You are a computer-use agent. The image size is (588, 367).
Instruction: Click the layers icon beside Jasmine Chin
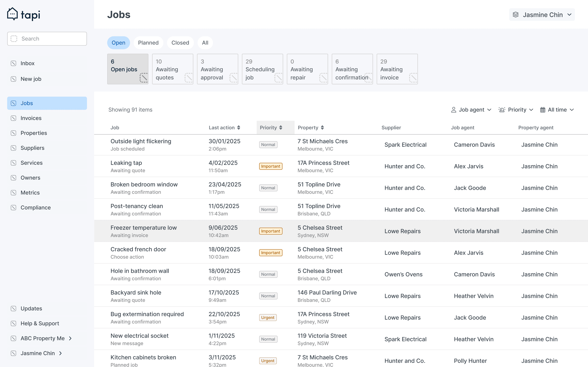tap(516, 15)
